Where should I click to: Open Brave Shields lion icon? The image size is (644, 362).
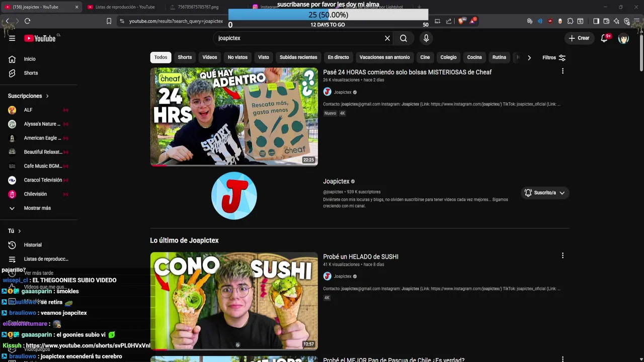[461, 21]
